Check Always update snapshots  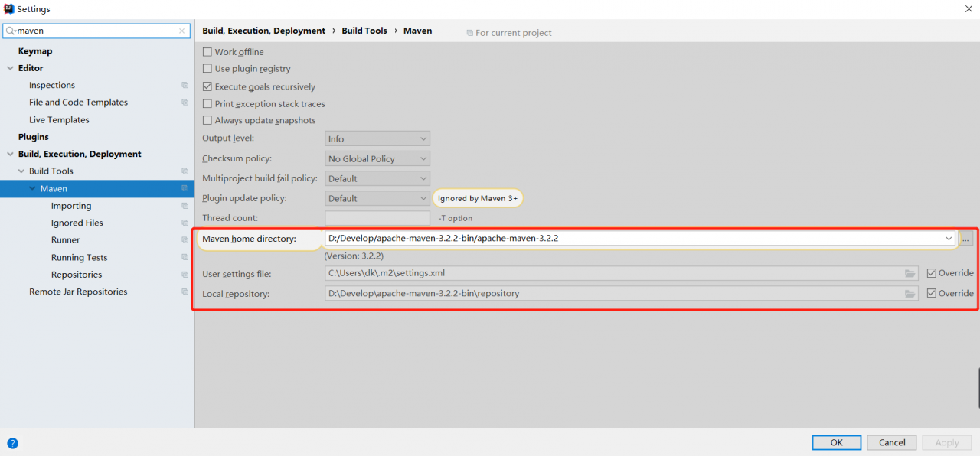(x=207, y=120)
